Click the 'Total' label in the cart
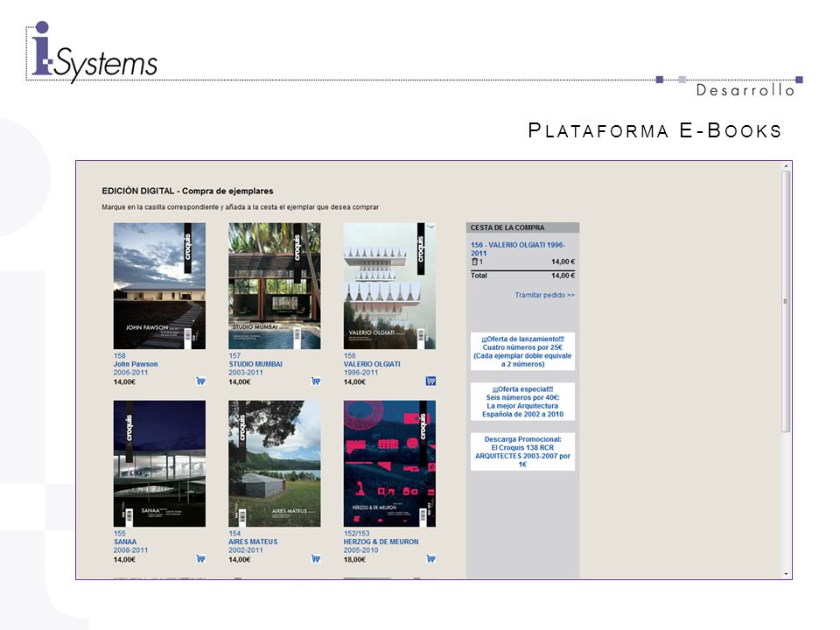Image resolution: width=840 pixels, height=630 pixels. pos(479,276)
